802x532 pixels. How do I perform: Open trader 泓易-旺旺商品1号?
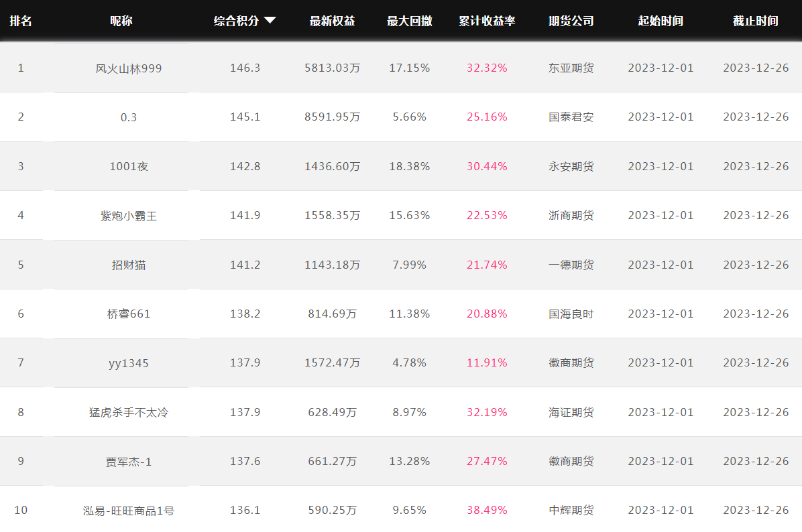tap(128, 511)
